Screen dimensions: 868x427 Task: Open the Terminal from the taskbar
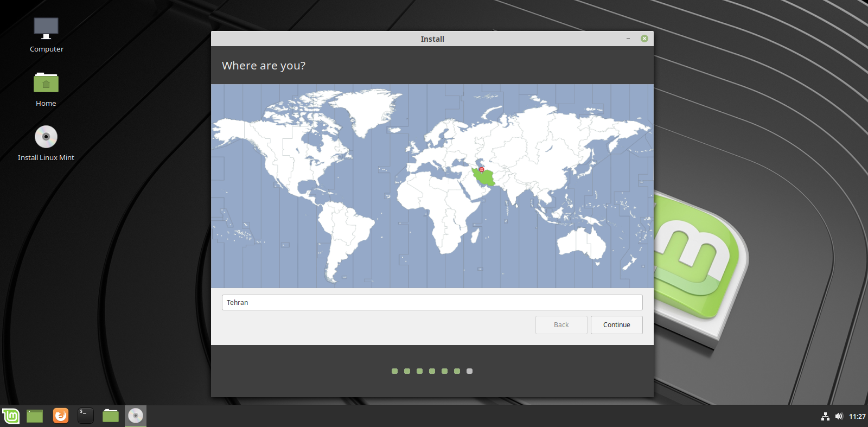86,416
